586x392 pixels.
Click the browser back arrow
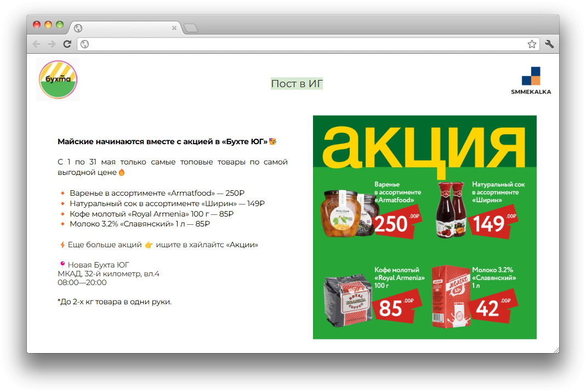coord(36,44)
